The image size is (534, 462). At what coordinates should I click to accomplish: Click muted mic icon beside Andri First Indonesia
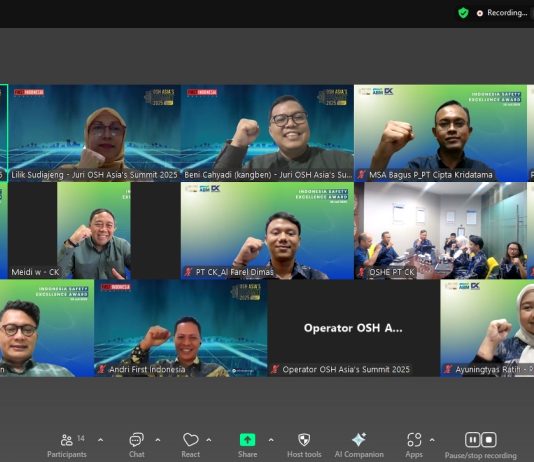(102, 369)
